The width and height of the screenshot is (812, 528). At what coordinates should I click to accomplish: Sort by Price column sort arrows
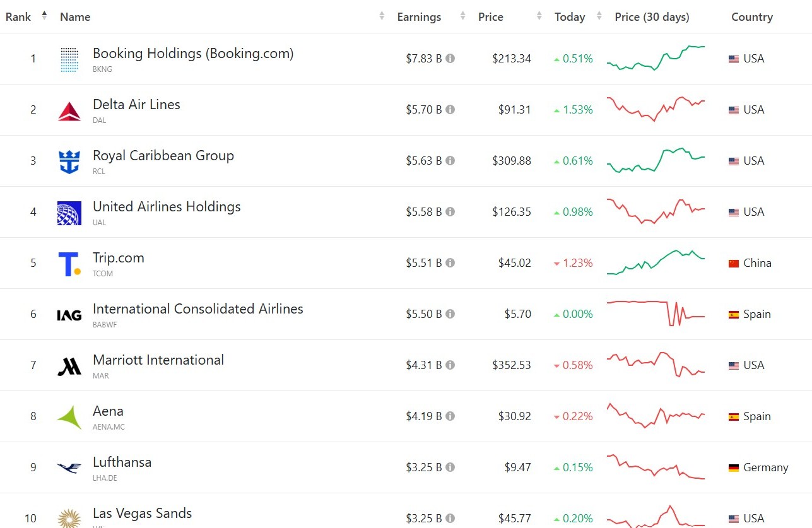point(539,16)
